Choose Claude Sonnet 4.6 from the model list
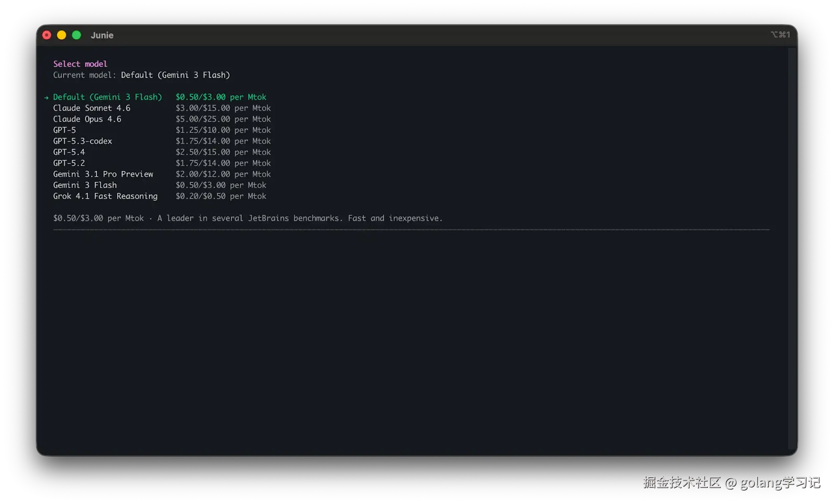 (x=92, y=108)
